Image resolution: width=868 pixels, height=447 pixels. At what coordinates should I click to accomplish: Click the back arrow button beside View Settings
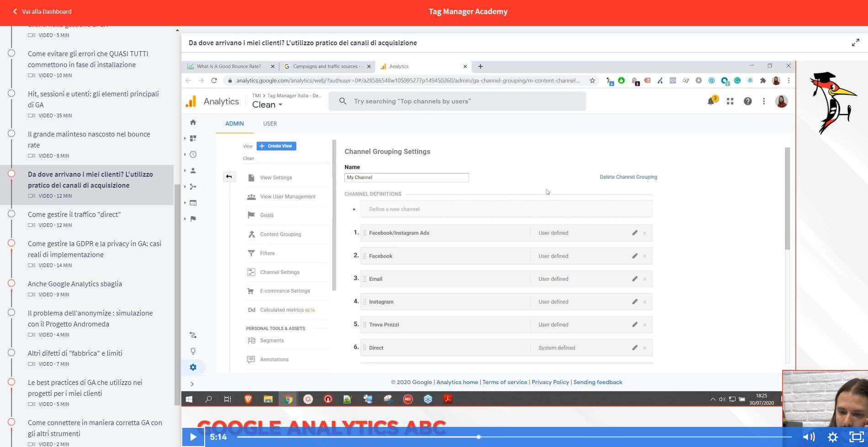click(x=229, y=177)
